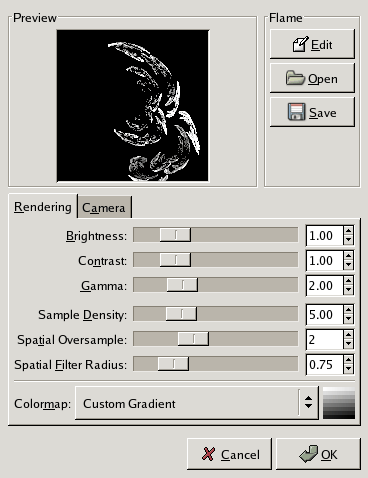This screenshot has width=368, height=478.
Task: Click the Brightness slider handle
Action: point(175,235)
